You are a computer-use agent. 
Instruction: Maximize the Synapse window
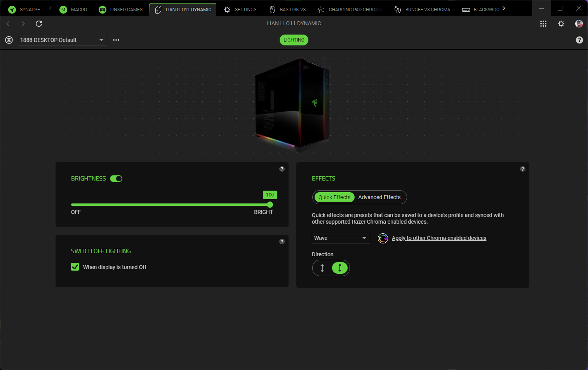(x=560, y=8)
